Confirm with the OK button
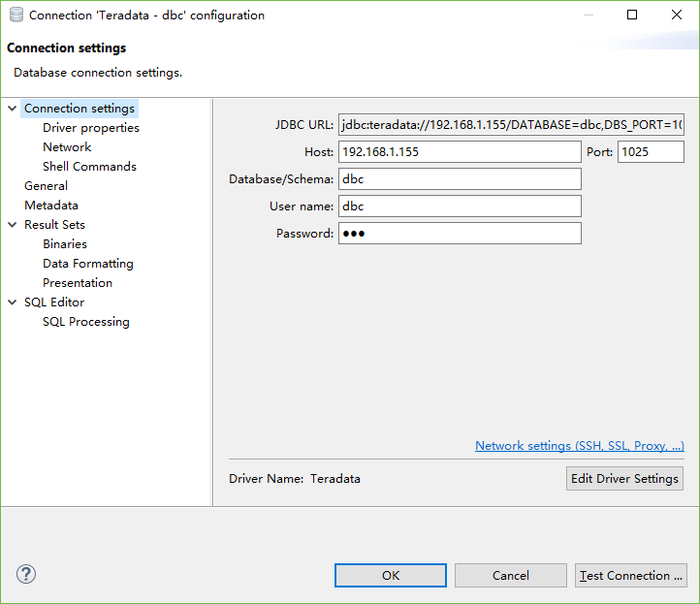 pyautogui.click(x=391, y=576)
